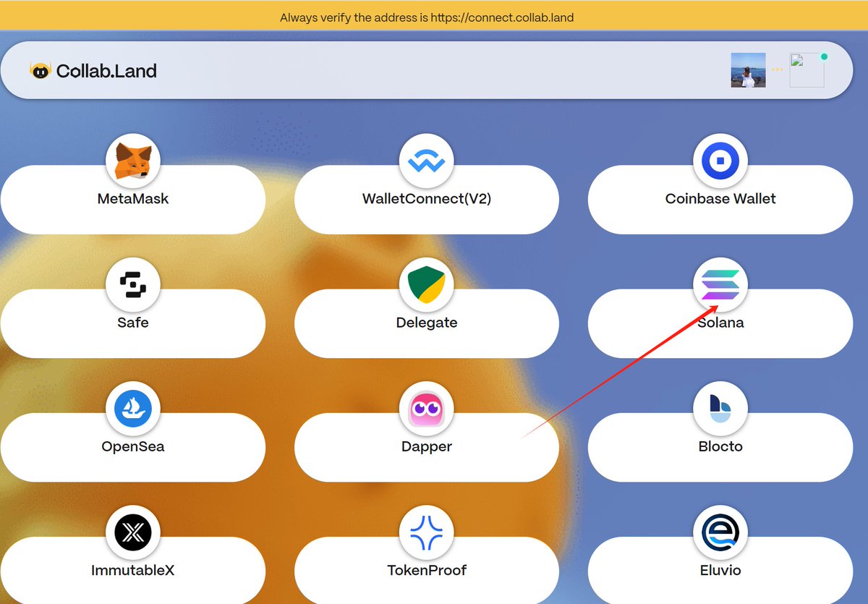Pick the "Dapper" label text
The width and height of the screenshot is (868, 604).
[x=427, y=447]
